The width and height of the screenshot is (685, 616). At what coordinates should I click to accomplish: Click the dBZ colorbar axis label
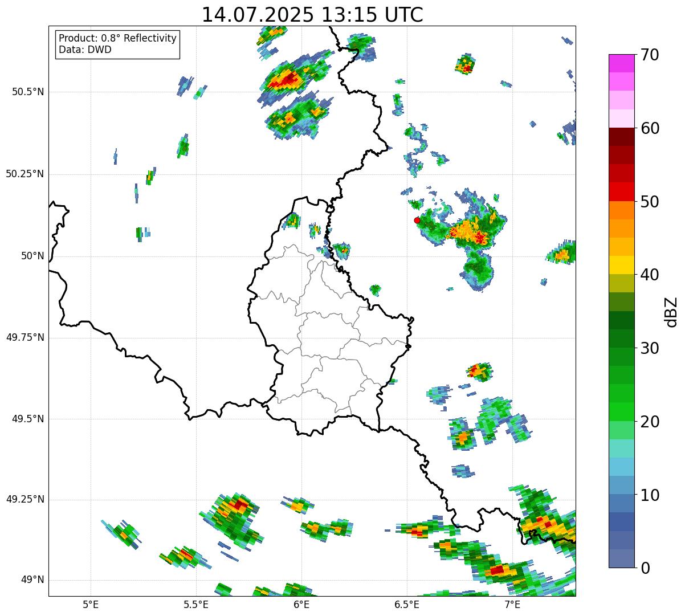click(x=671, y=311)
